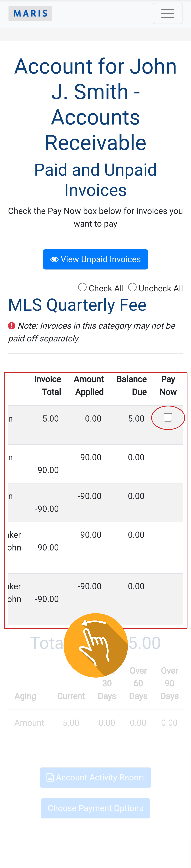Click the eye icon on View Unpaid Invoices

pos(54,259)
